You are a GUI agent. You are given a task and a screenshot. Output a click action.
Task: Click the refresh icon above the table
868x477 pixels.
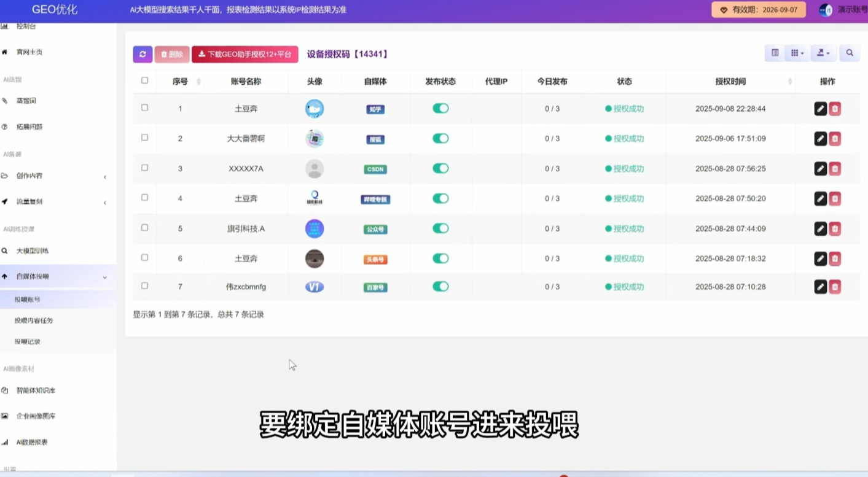pos(142,54)
